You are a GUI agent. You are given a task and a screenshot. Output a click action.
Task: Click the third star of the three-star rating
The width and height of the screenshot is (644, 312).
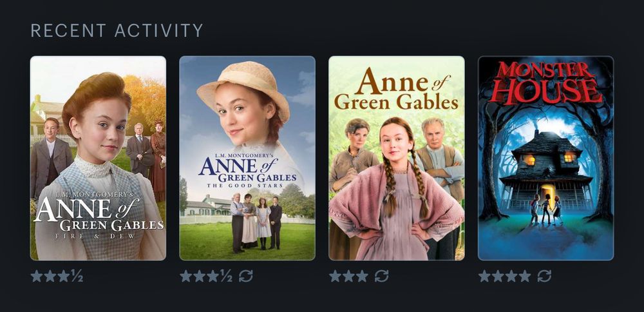(362, 276)
